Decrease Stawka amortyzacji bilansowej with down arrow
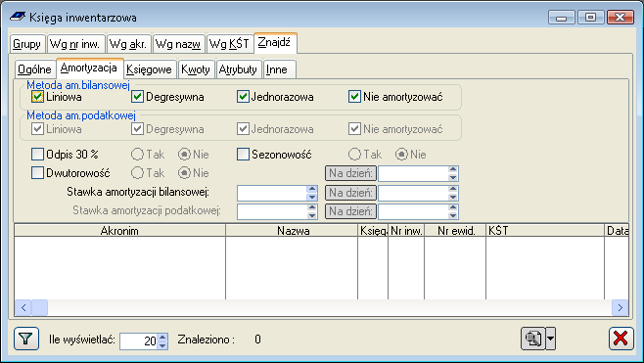Screen dimensions: 644x363 coord(312,197)
